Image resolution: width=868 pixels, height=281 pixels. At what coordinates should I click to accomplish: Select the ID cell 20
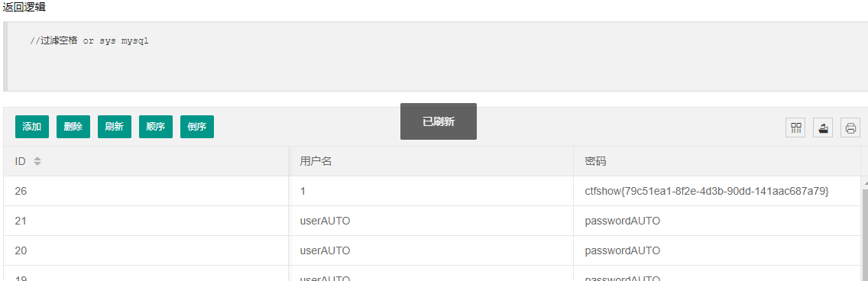click(x=146, y=251)
